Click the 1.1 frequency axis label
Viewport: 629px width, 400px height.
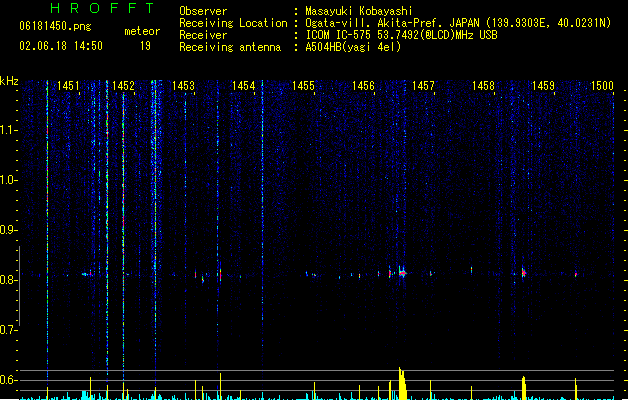8,130
